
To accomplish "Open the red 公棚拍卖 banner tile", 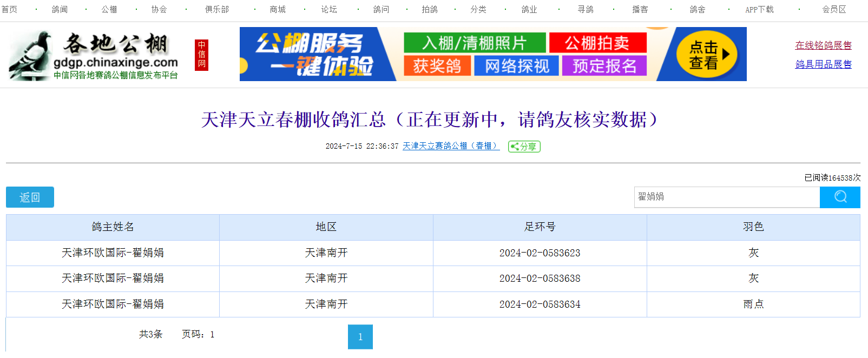I will [597, 43].
